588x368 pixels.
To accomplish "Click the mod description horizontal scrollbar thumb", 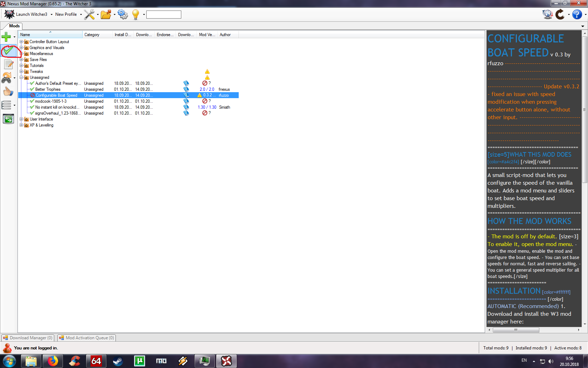I will pyautogui.click(x=516, y=330).
